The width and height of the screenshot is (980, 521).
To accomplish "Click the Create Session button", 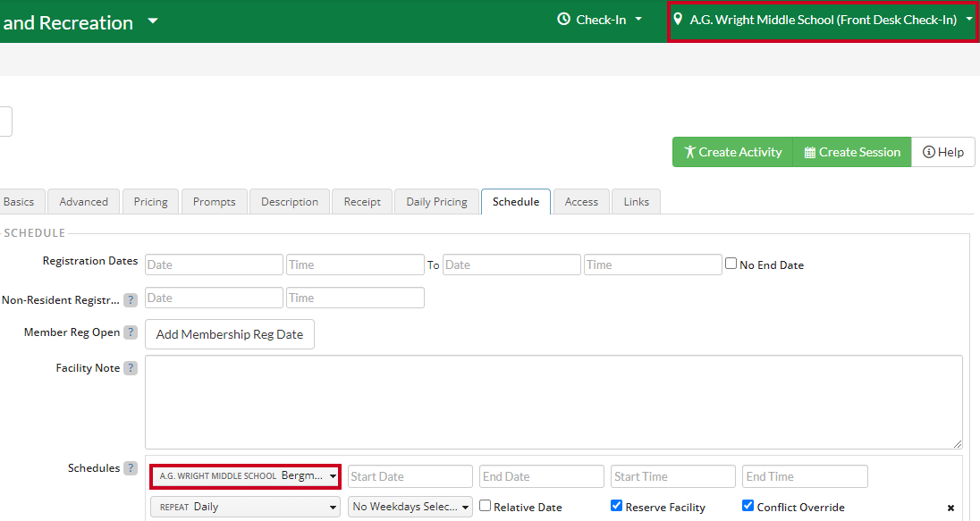I will click(852, 152).
